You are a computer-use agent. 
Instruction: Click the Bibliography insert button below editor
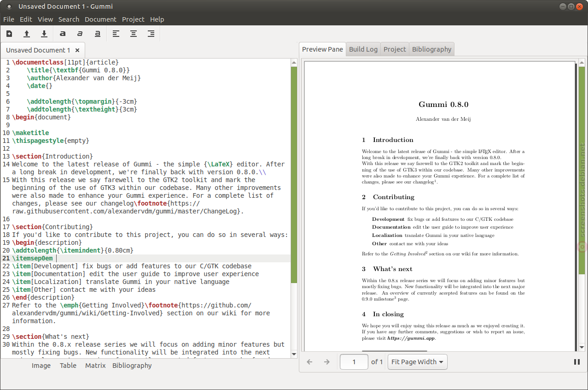(132, 366)
